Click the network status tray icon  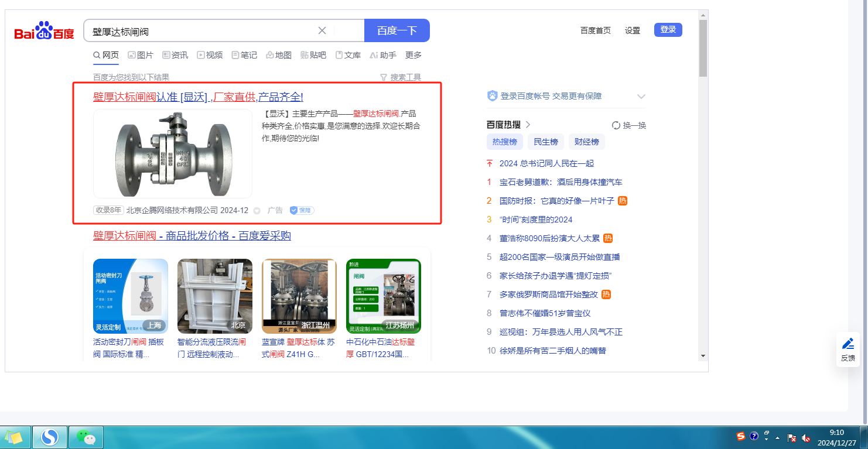point(792,437)
